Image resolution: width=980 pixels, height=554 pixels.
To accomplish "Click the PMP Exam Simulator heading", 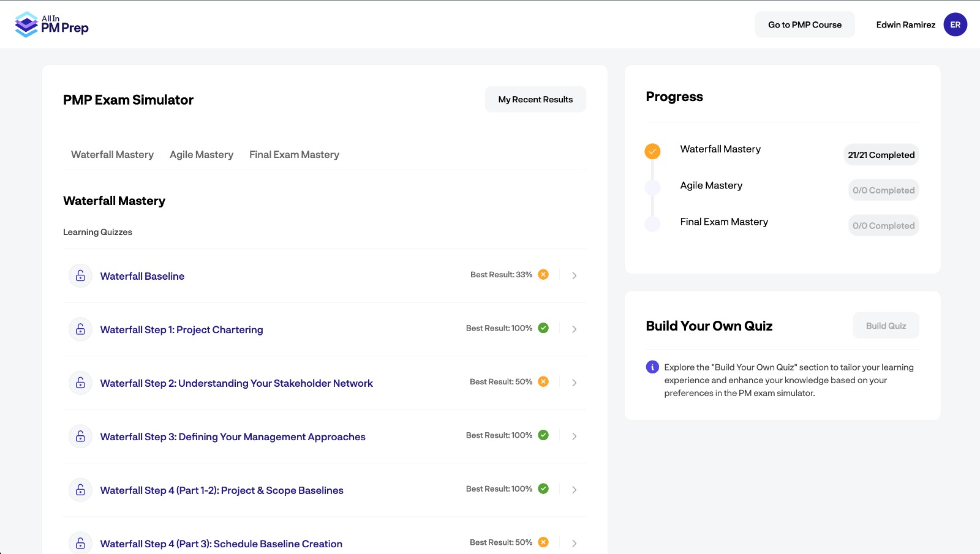I will [128, 100].
